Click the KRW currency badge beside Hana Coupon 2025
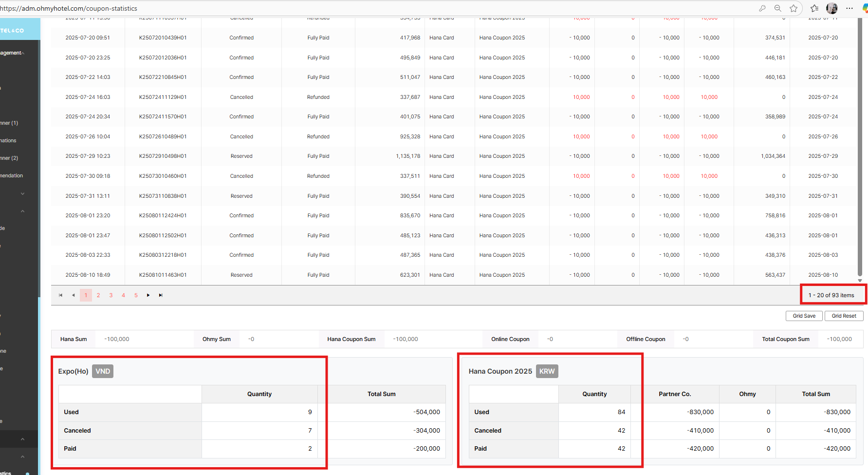Image resolution: width=868 pixels, height=475 pixels. (547, 371)
